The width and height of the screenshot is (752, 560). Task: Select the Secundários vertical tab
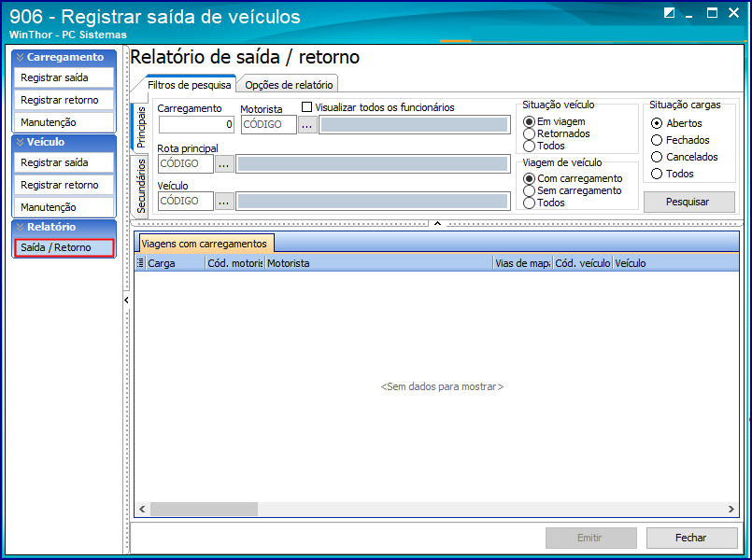point(140,186)
